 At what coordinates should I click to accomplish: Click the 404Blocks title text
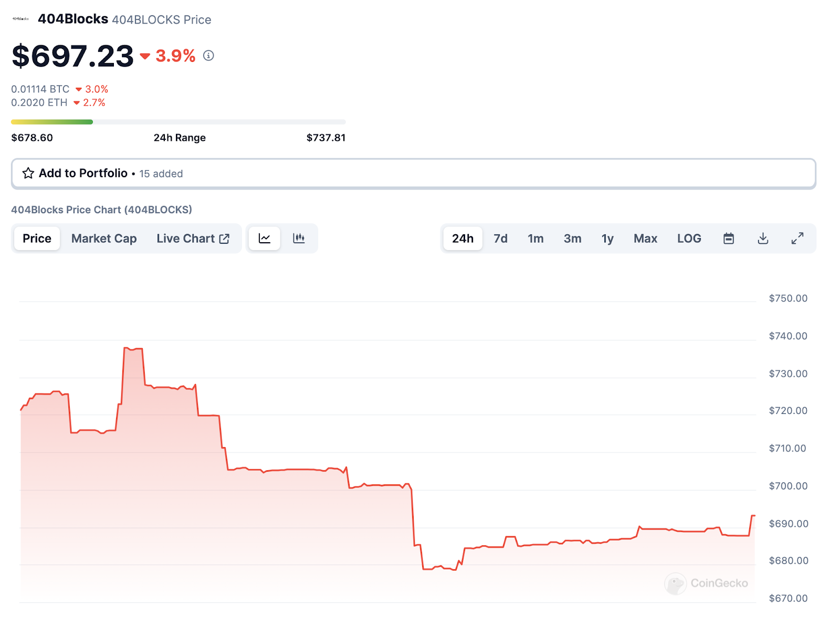click(73, 19)
